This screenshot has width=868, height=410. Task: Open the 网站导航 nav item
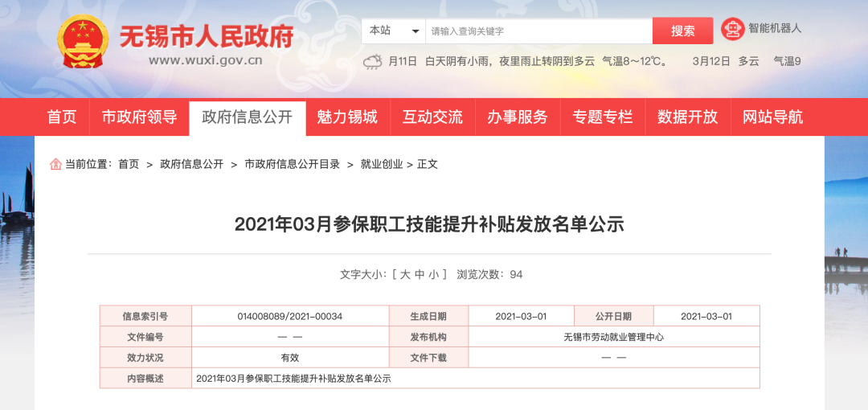772,117
